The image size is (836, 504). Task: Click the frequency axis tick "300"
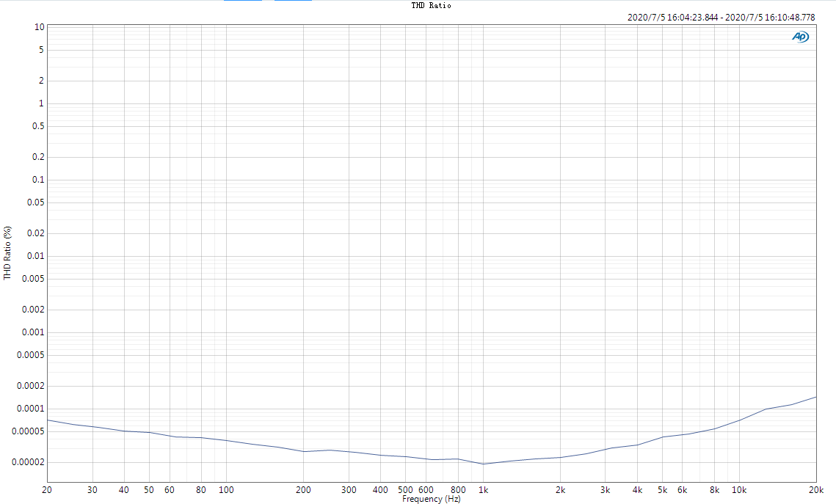[x=349, y=489]
